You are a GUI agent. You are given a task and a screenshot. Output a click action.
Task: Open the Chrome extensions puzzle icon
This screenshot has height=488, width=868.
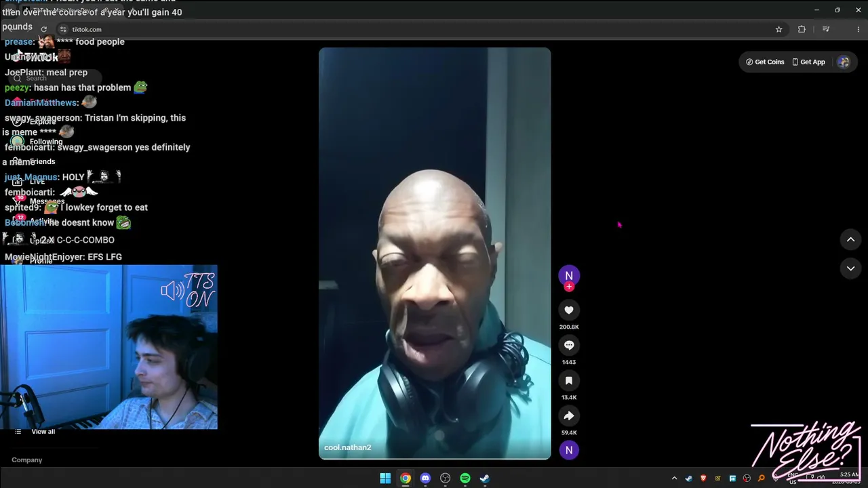click(x=802, y=29)
